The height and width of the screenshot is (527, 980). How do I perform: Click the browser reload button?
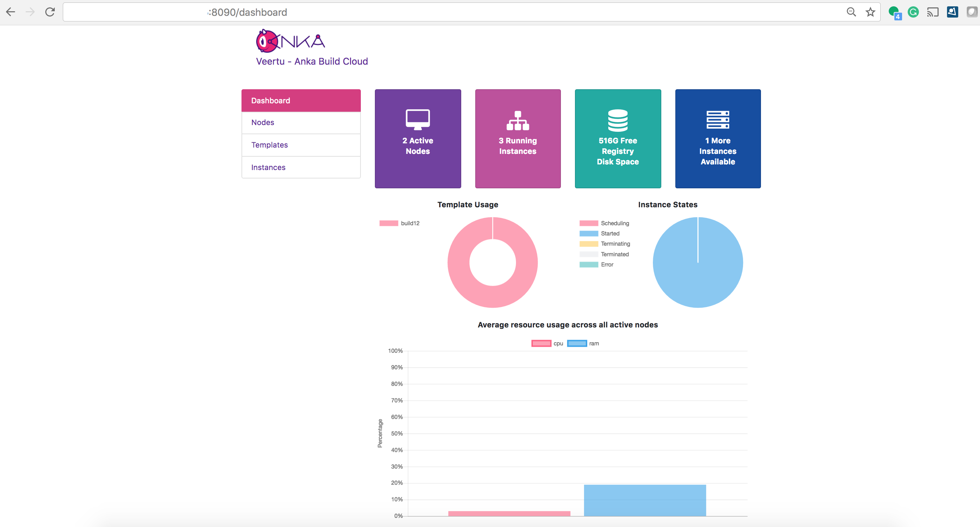(50, 12)
